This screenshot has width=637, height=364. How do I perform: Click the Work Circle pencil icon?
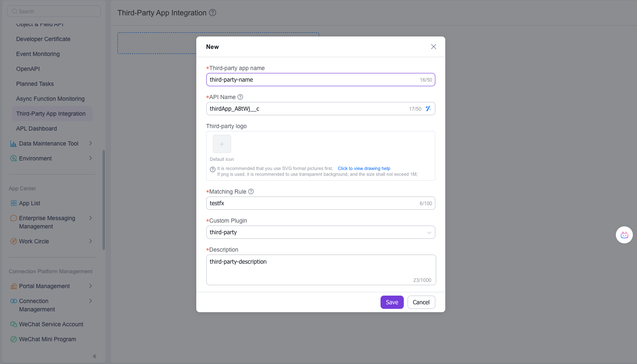coord(14,241)
